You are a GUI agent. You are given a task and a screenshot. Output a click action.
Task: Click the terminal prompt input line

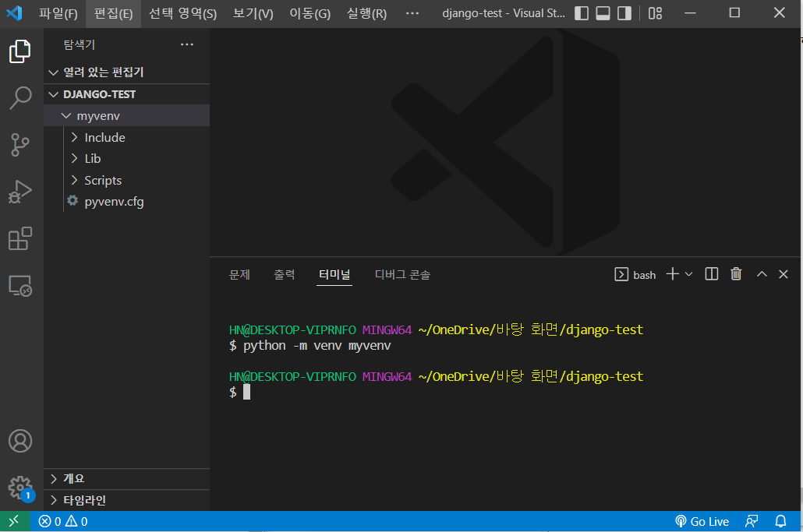(239, 393)
